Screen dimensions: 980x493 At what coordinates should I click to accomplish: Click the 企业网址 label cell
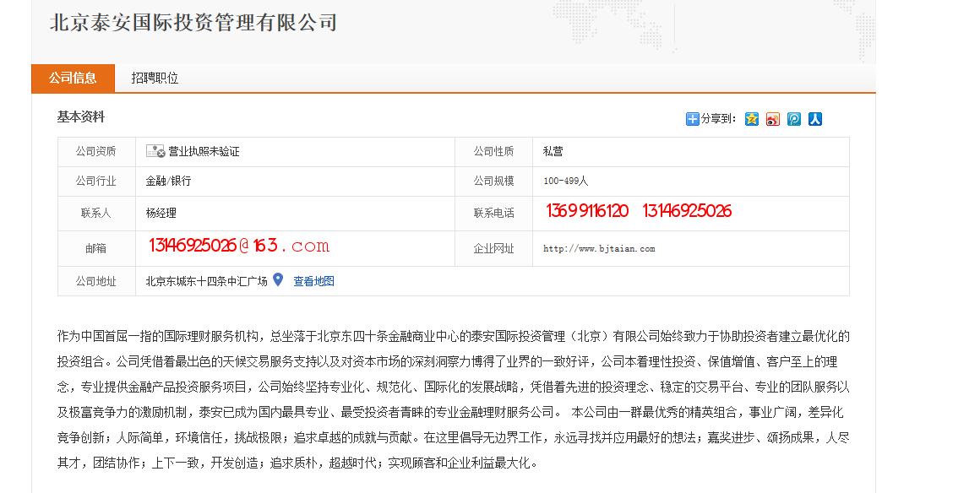[x=493, y=249]
